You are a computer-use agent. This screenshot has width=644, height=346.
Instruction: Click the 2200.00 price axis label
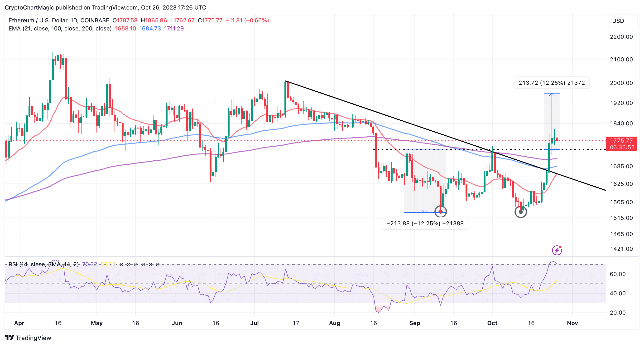(621, 37)
